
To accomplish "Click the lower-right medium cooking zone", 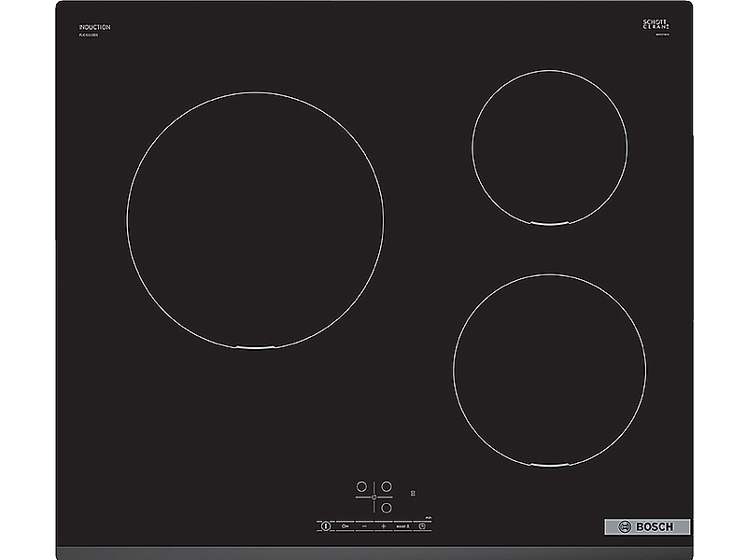I will pos(549,370).
